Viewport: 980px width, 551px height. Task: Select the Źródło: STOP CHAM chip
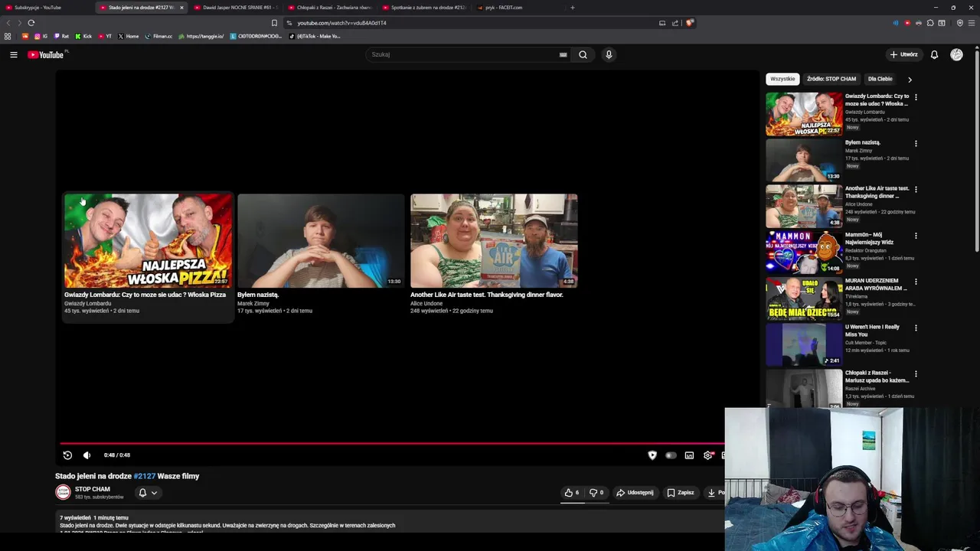pos(831,79)
